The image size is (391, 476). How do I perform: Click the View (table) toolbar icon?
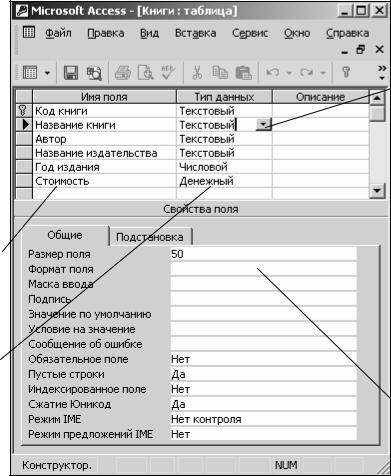[x=30, y=72]
